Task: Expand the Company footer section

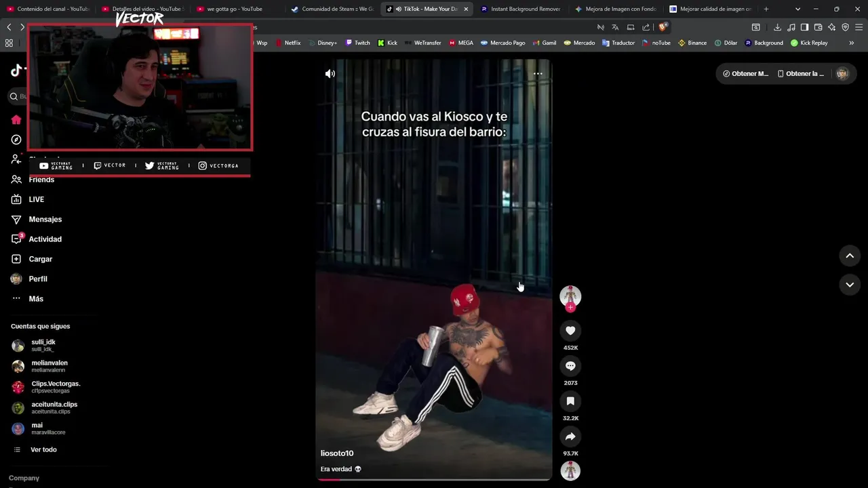Action: pyautogui.click(x=24, y=478)
